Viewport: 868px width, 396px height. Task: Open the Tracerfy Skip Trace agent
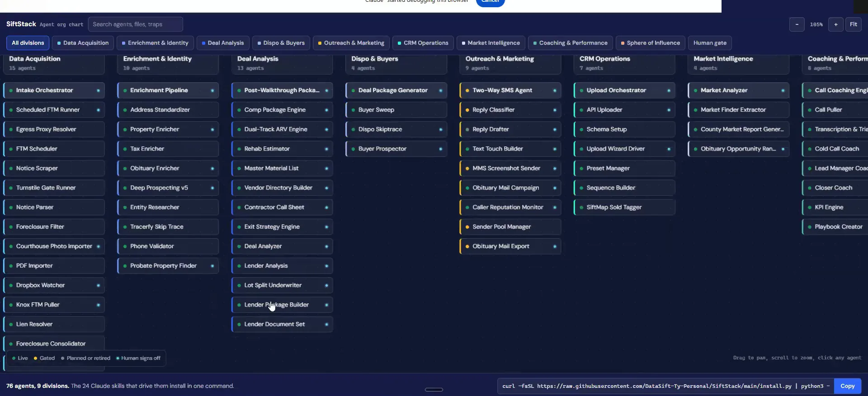pyautogui.click(x=168, y=226)
